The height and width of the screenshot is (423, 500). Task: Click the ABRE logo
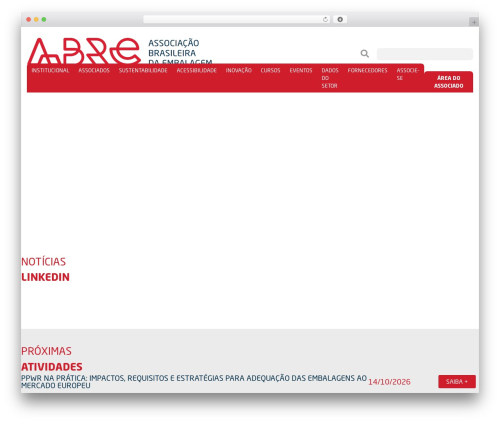point(84,51)
